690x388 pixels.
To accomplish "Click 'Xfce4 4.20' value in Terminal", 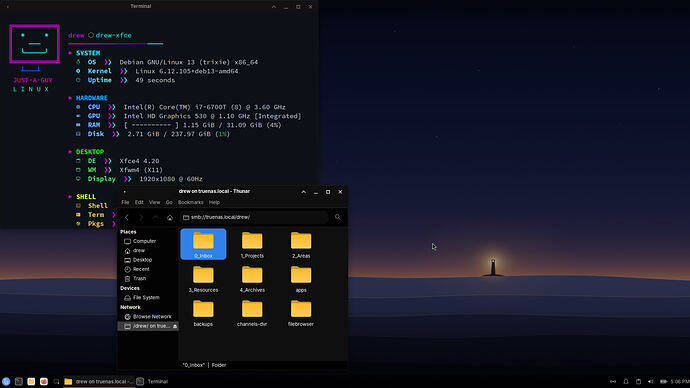I will (x=139, y=161).
